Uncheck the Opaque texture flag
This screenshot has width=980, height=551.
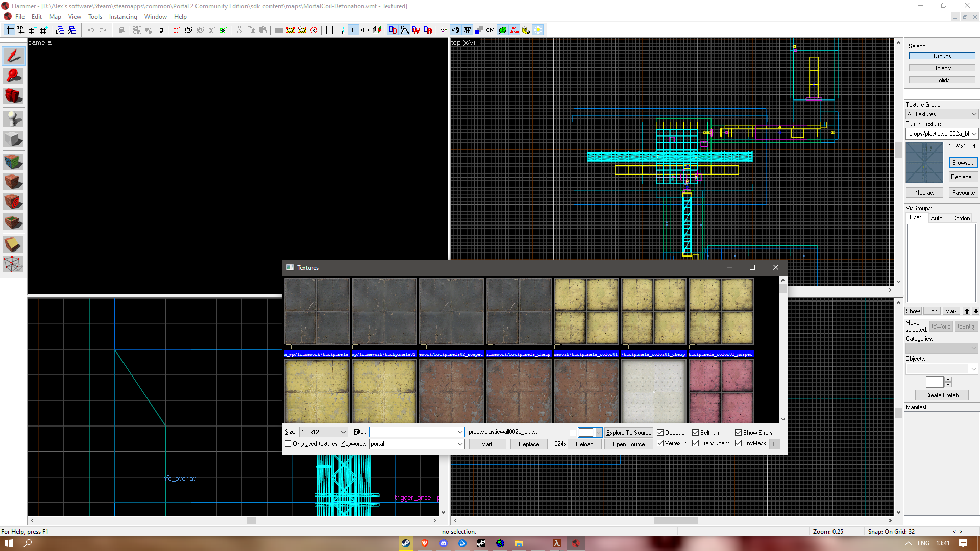point(660,432)
